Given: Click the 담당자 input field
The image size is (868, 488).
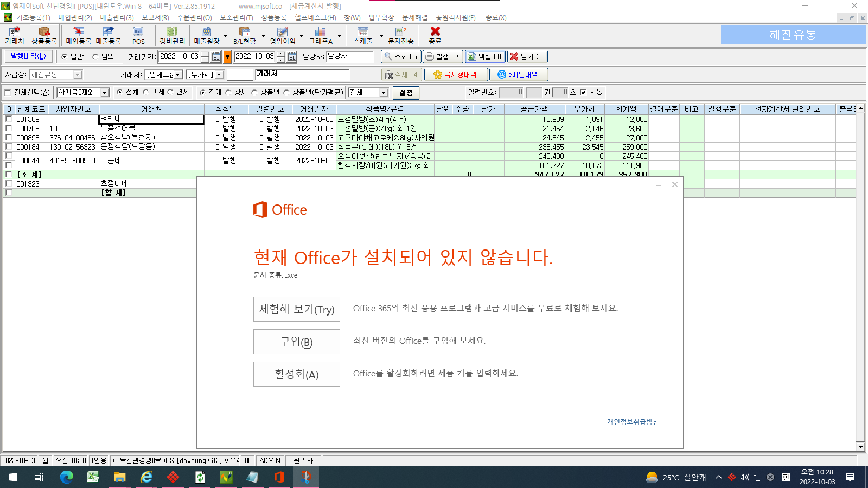Looking at the screenshot, I should tap(350, 56).
